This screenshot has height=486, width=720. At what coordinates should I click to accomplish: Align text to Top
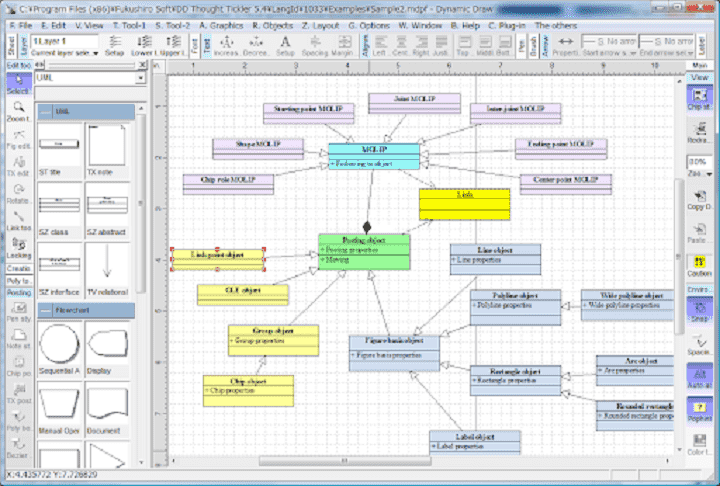click(465, 46)
